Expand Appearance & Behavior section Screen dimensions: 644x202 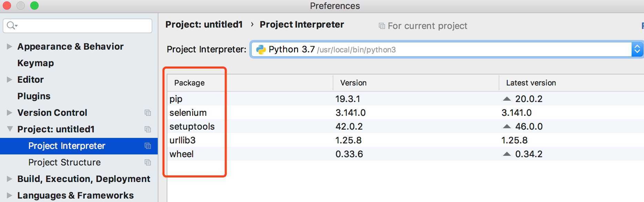coord(9,47)
